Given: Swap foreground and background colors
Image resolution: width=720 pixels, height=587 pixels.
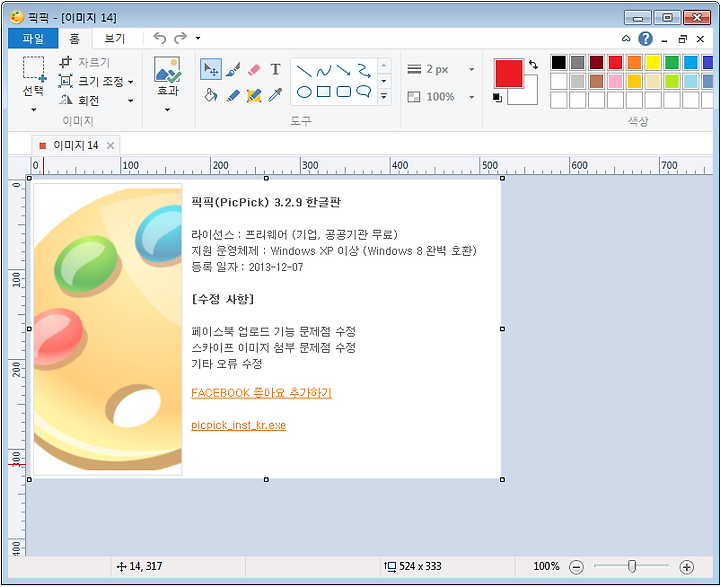Looking at the screenshot, I should pyautogui.click(x=533, y=65).
